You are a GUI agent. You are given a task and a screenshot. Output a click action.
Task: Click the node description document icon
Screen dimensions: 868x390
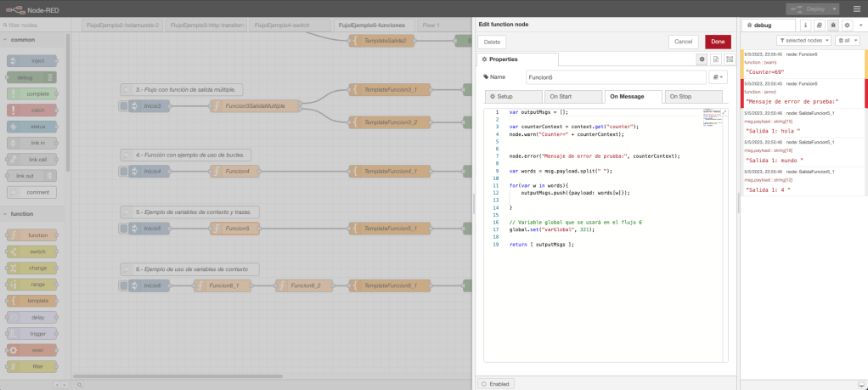(x=715, y=59)
